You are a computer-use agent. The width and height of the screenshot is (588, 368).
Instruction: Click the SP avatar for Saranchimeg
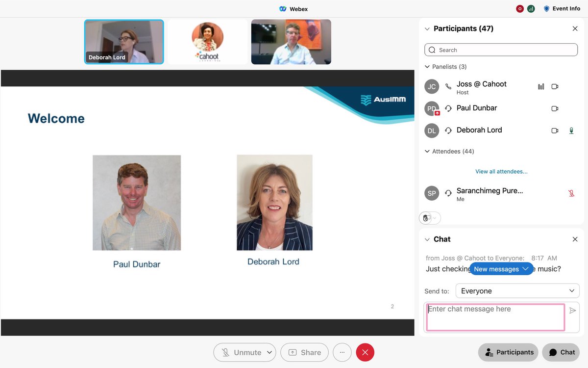[x=432, y=193]
